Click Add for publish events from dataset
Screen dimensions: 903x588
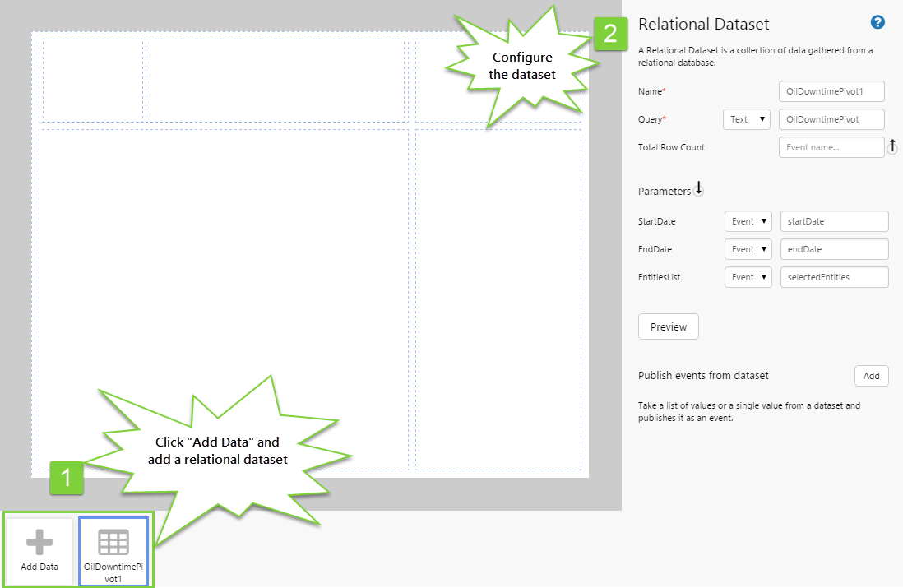[871, 376]
